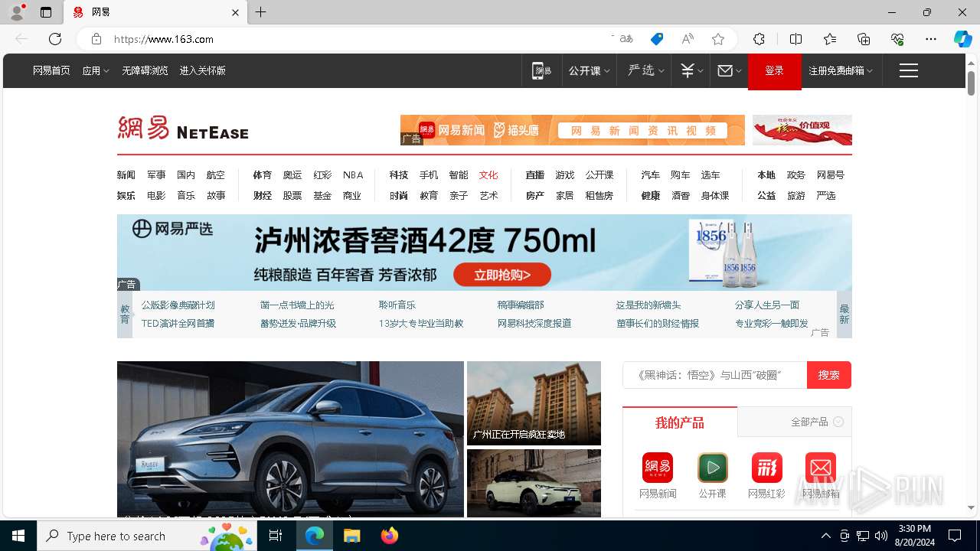This screenshot has height=551, width=980.
Task: Click the browser vertical scrollbar thumb
Action: click(x=971, y=83)
